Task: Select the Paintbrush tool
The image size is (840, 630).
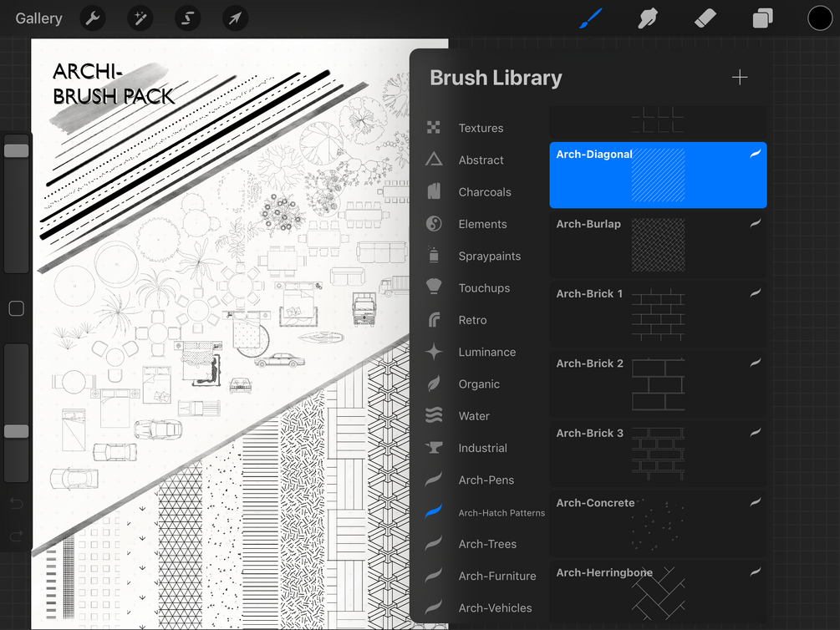Action: coord(591,18)
